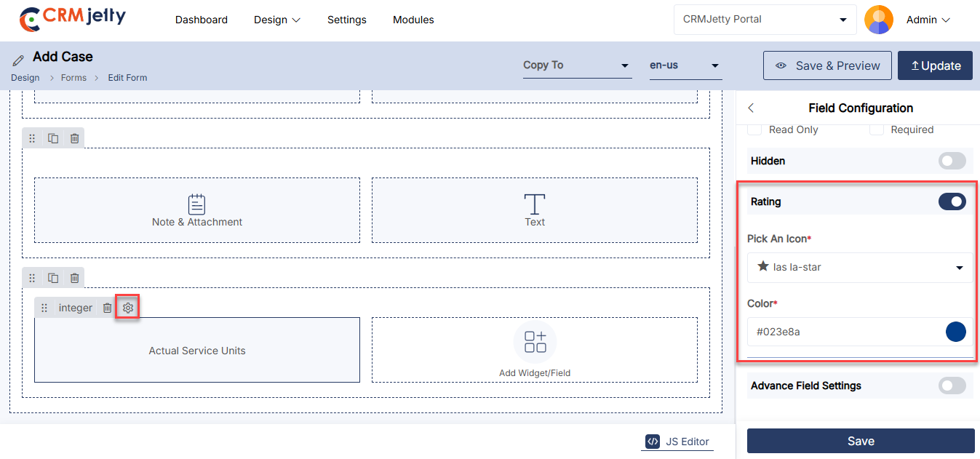Click the Save & Preview button
This screenshot has height=459, width=980.
[x=827, y=65]
